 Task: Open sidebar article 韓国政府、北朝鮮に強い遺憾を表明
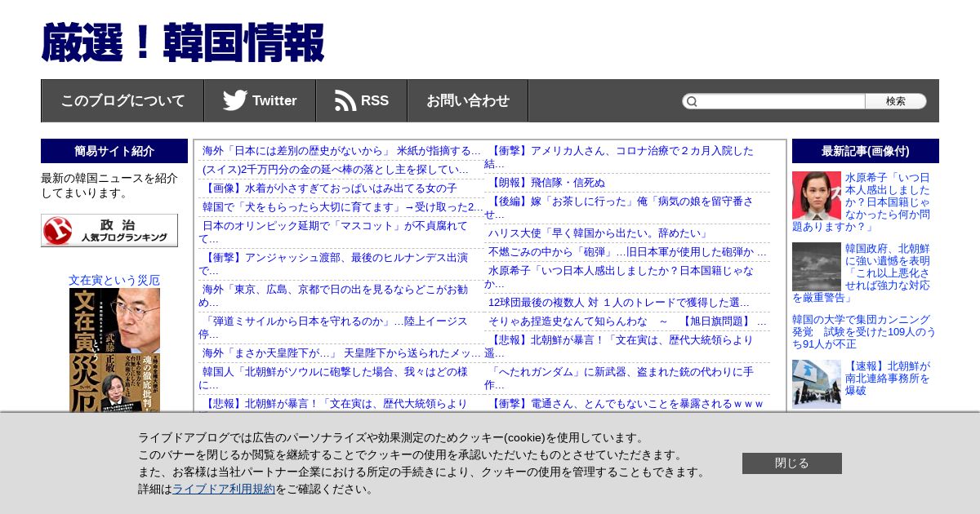[888, 273]
